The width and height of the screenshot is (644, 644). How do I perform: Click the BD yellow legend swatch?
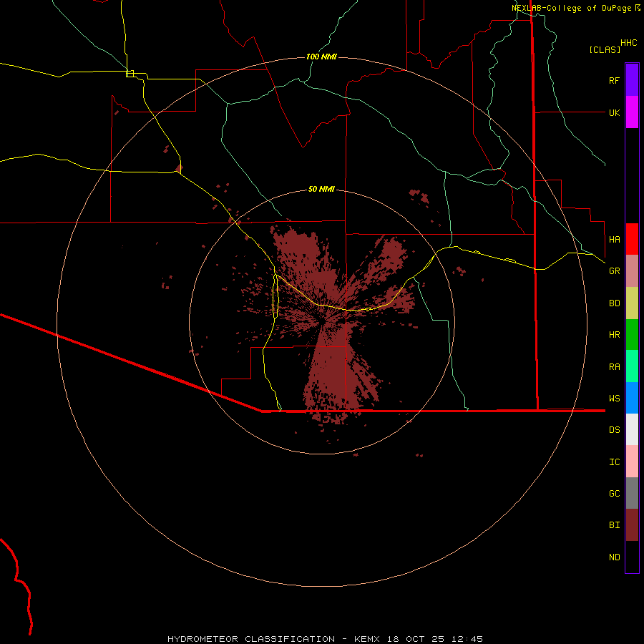pos(632,303)
